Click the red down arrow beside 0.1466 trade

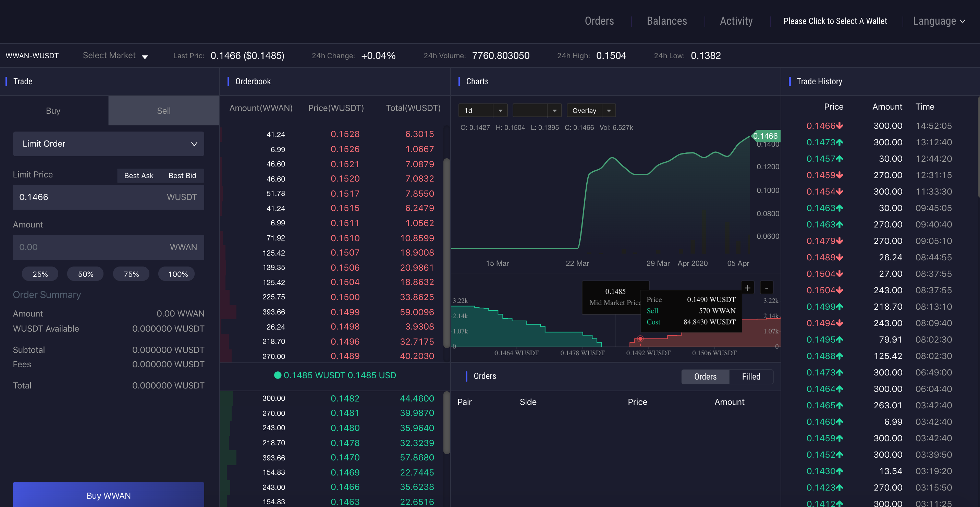point(840,126)
